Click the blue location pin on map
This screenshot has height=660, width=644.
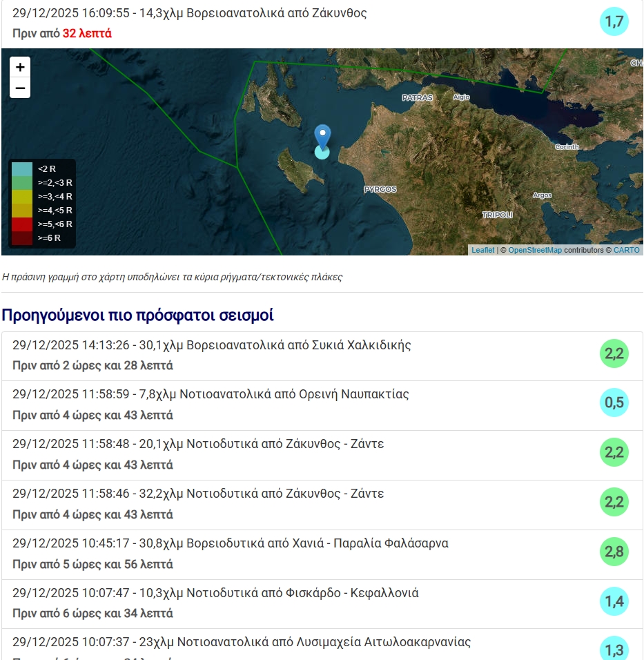point(322,136)
